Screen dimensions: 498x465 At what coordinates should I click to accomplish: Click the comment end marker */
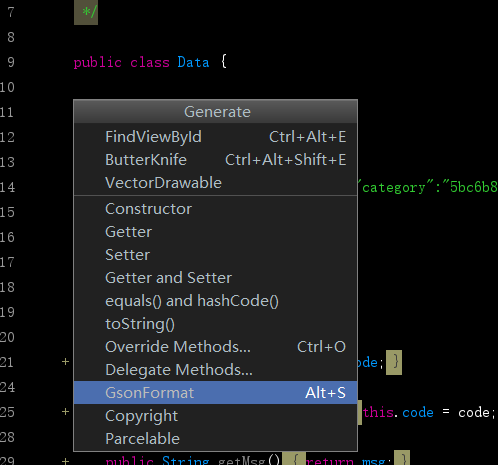click(90, 12)
